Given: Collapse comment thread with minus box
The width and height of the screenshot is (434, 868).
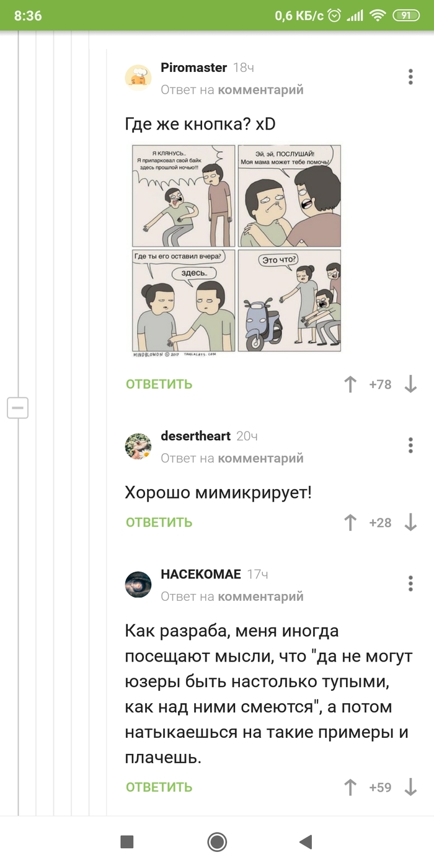Looking at the screenshot, I should [17, 407].
